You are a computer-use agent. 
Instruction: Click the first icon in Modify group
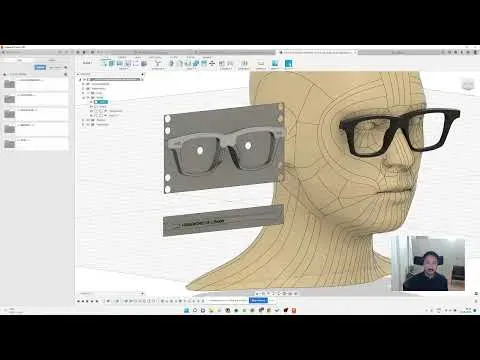[171, 63]
